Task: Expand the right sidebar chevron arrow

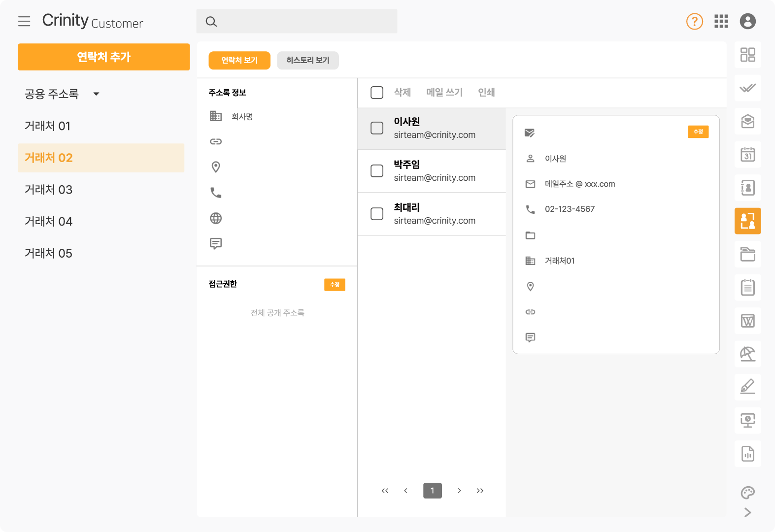Action: point(748,512)
